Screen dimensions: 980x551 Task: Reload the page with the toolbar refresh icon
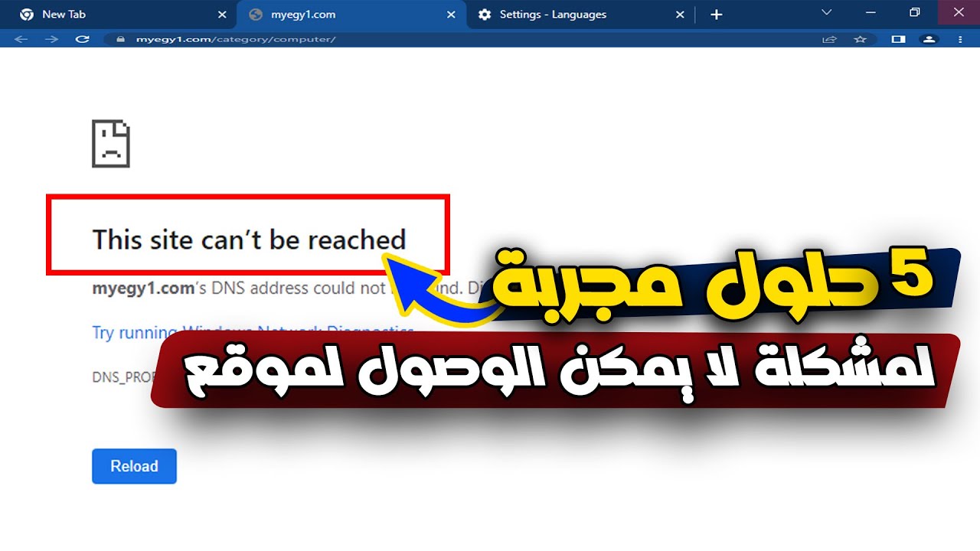pos(83,38)
